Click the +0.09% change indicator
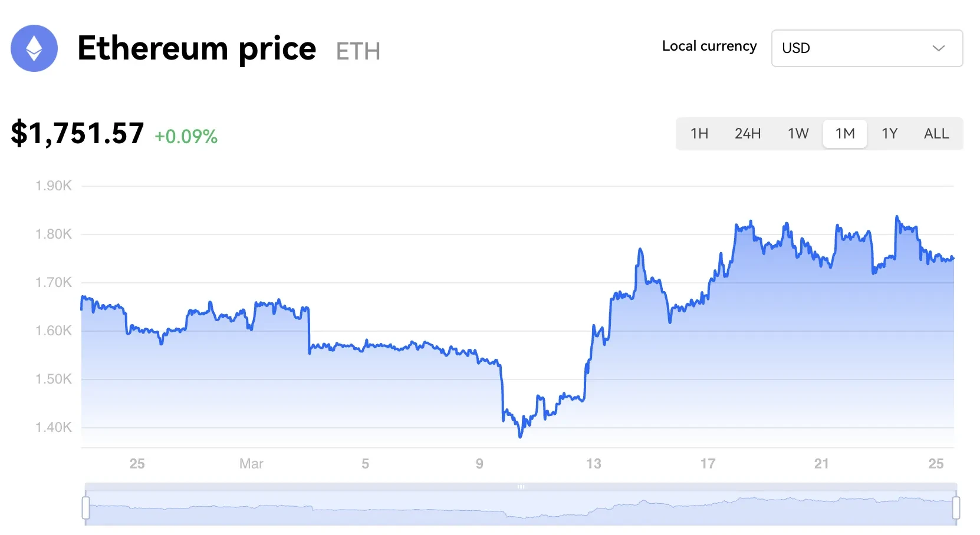 [186, 137]
